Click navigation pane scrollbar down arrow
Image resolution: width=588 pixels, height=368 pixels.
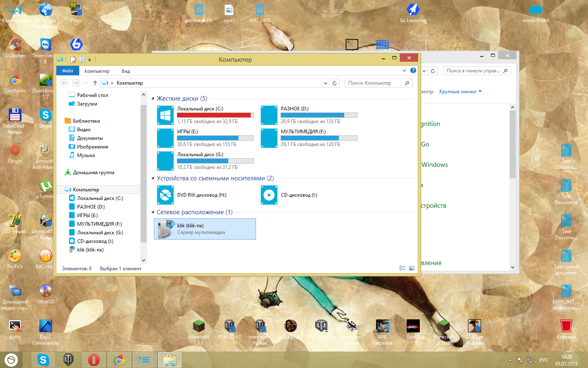coord(143,260)
